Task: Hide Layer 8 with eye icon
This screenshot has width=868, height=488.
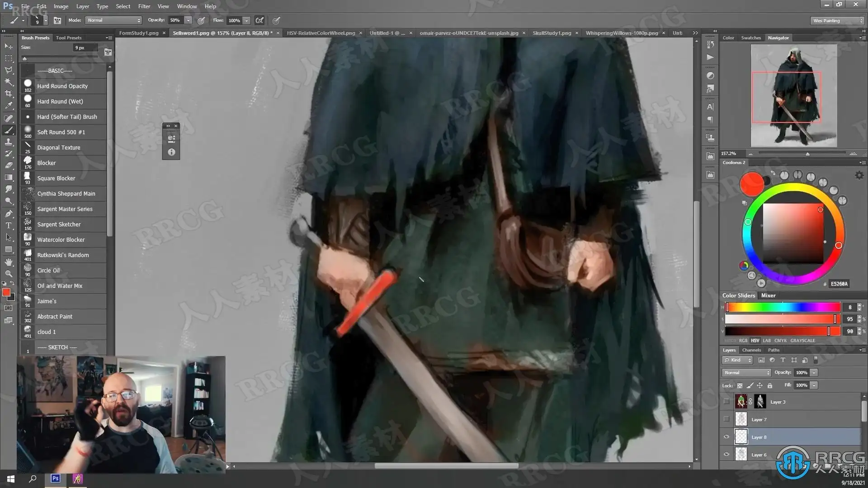Action: coord(726,437)
